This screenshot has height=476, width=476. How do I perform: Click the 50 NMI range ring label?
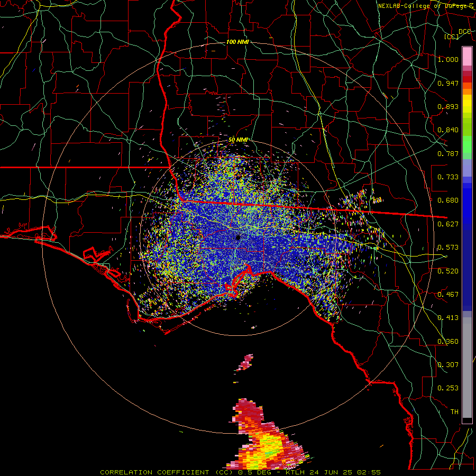tap(237, 140)
